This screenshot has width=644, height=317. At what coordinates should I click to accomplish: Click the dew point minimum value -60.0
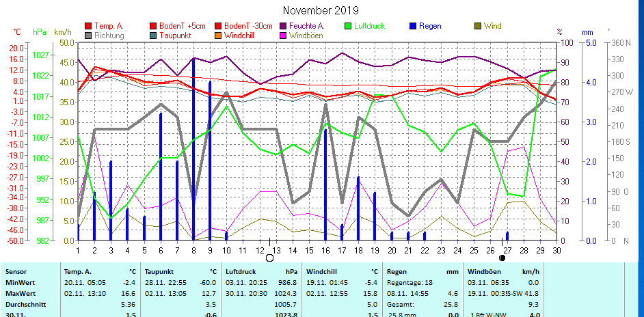(x=207, y=283)
